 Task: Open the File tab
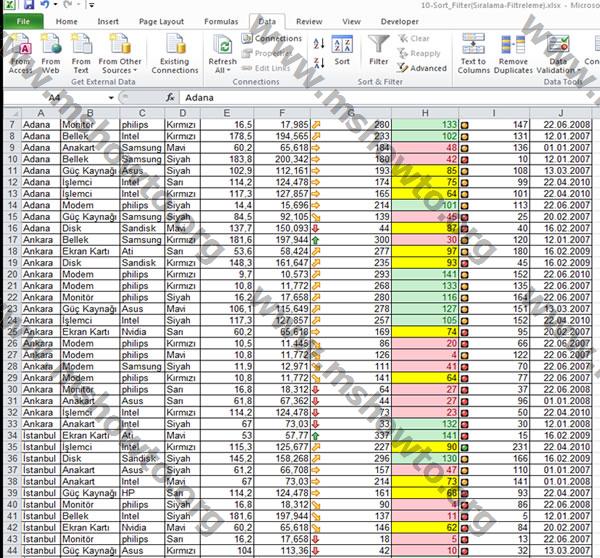(23, 21)
